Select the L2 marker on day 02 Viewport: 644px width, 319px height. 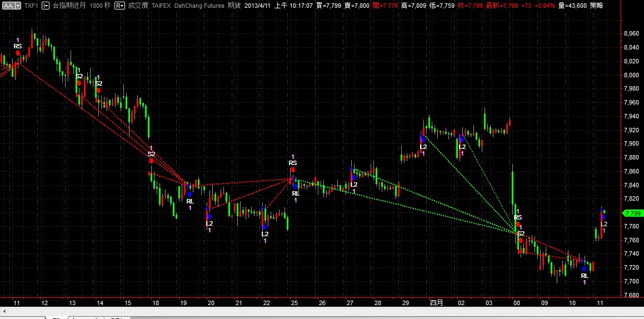point(462,147)
